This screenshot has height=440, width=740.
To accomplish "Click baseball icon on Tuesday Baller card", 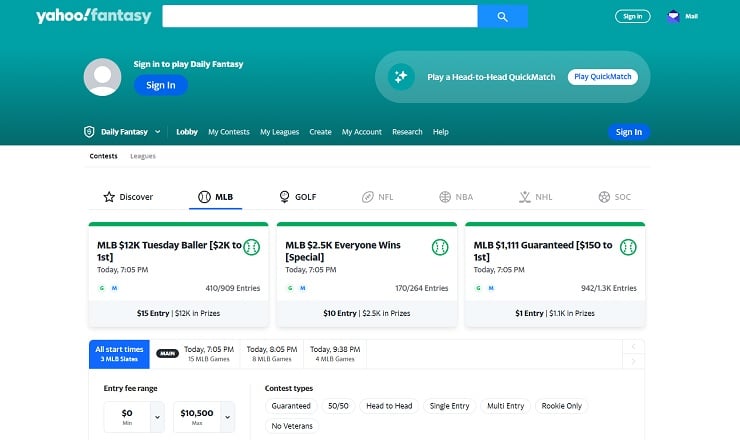I will pos(252,247).
